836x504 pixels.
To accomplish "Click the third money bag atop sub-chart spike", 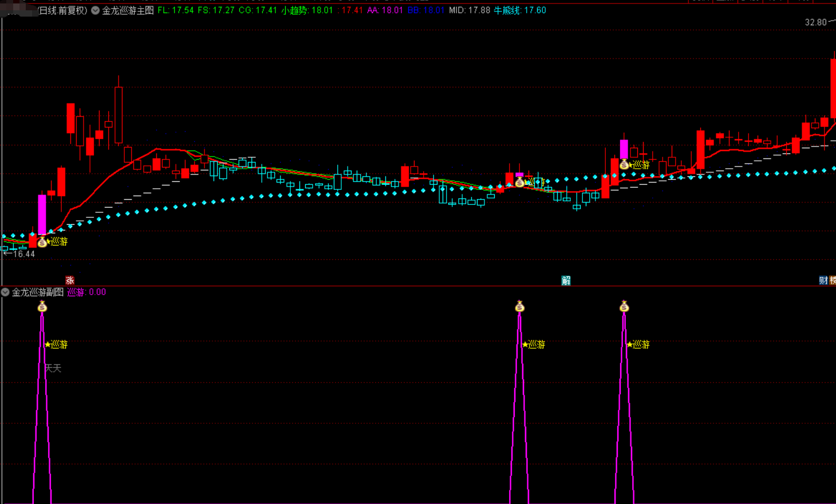I will (x=624, y=307).
